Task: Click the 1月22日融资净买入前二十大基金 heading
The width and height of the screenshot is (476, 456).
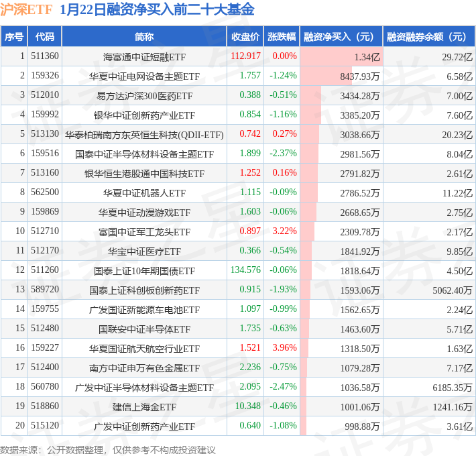Action: pos(157,9)
